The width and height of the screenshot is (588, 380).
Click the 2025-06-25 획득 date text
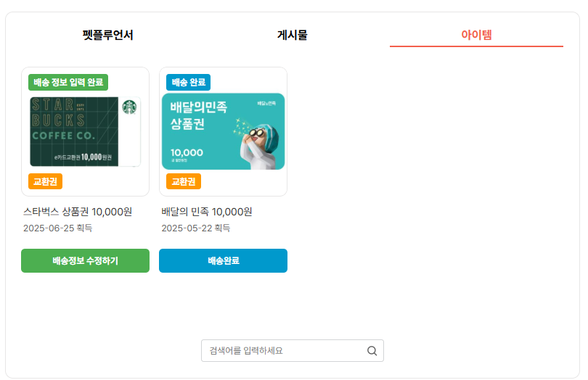pos(58,228)
